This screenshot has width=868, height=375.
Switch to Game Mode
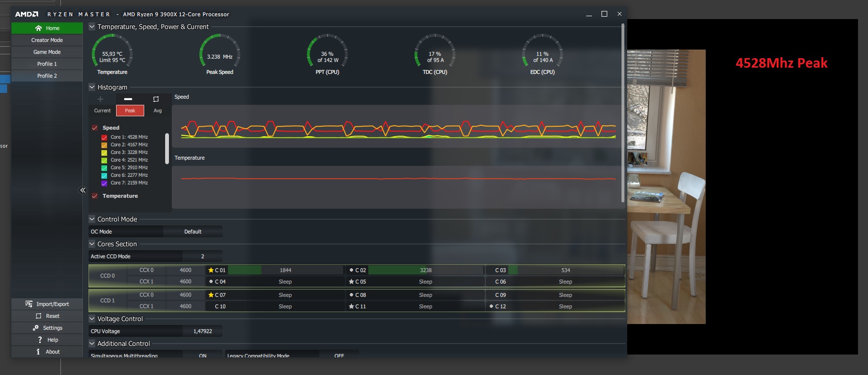(x=47, y=52)
